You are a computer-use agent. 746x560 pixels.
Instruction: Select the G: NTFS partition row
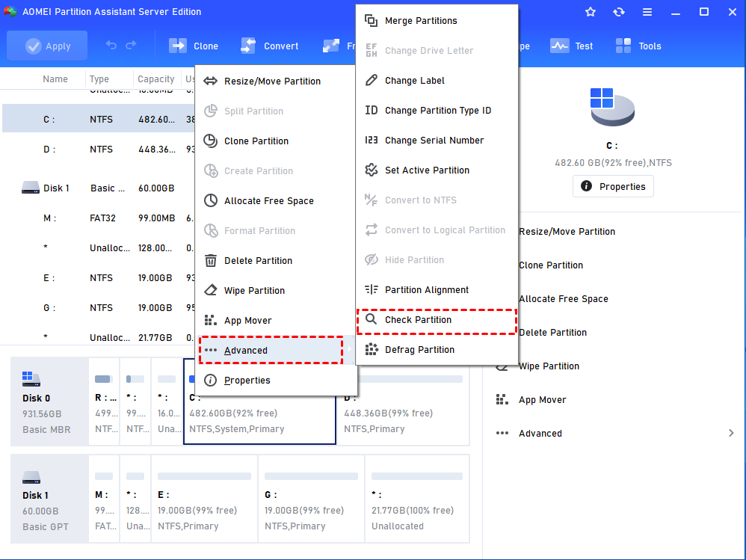(99, 308)
